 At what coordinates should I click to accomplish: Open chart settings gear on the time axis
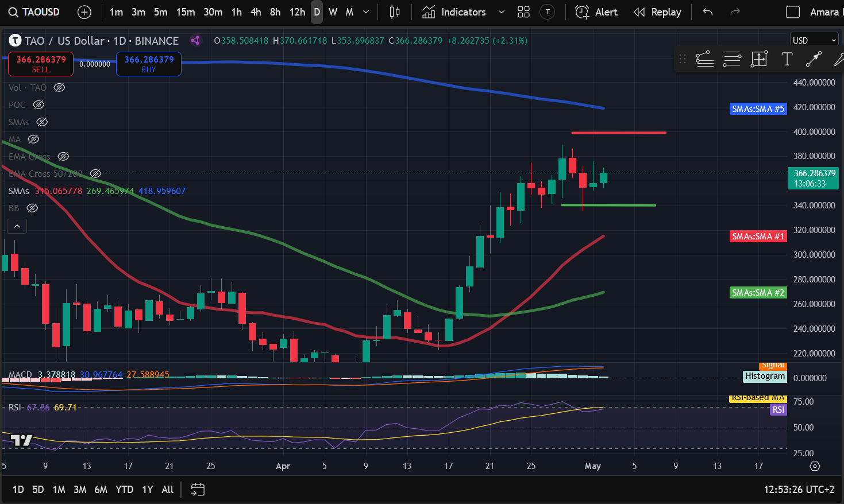pos(815,466)
